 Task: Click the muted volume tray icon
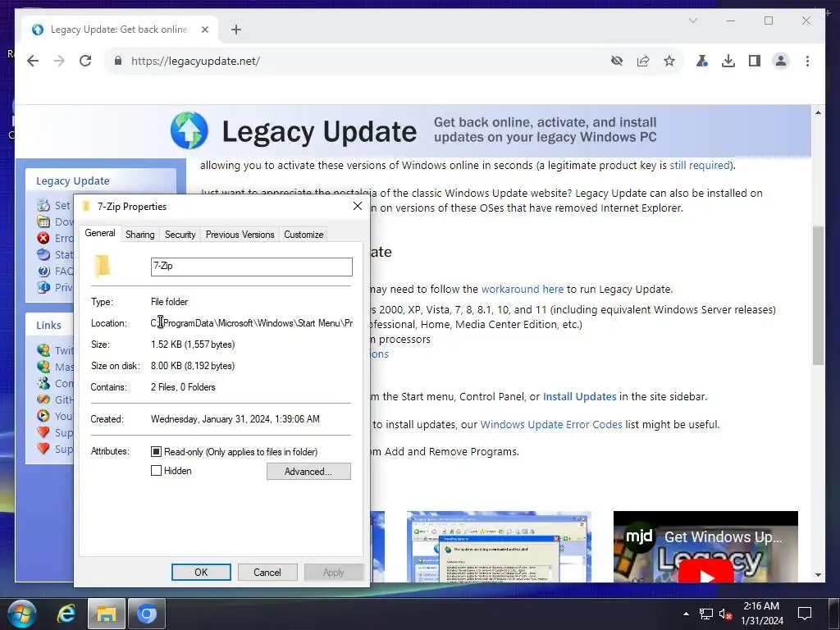(x=726, y=614)
